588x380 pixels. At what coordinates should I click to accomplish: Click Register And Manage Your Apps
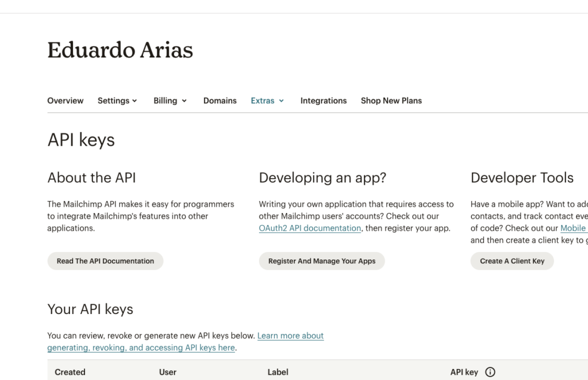click(322, 261)
